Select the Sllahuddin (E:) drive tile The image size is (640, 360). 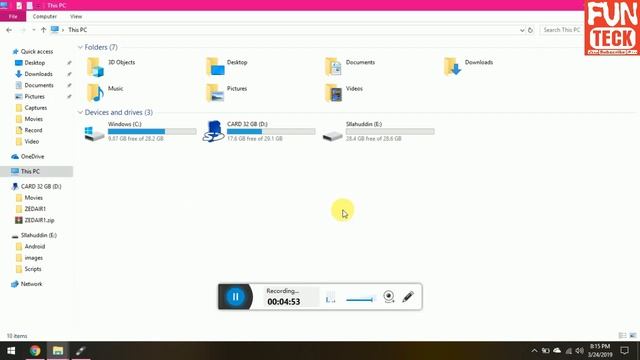coord(378,131)
